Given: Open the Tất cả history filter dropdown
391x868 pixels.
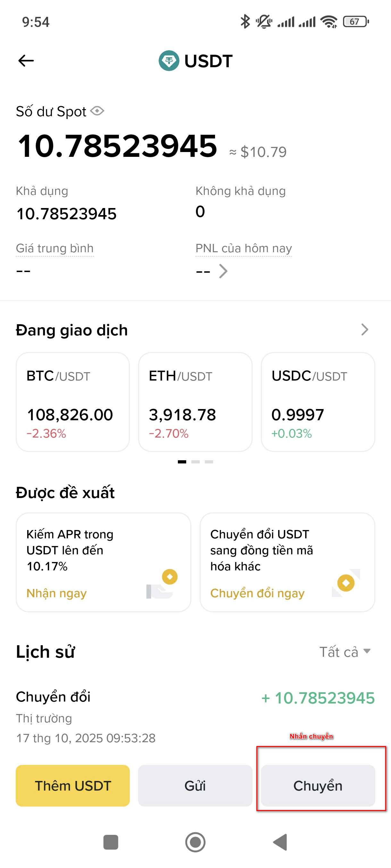Looking at the screenshot, I should click(x=345, y=652).
